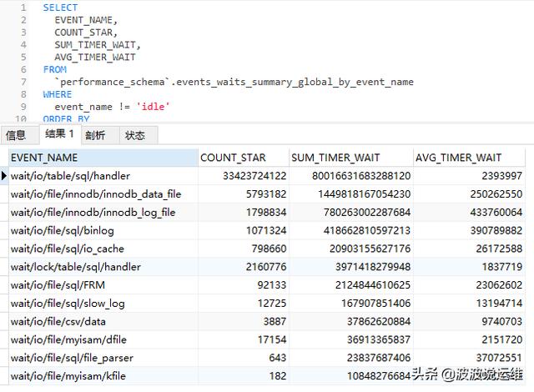534x392 pixels.
Task: Click COUNT_STAR value 3887
Action: click(275, 322)
